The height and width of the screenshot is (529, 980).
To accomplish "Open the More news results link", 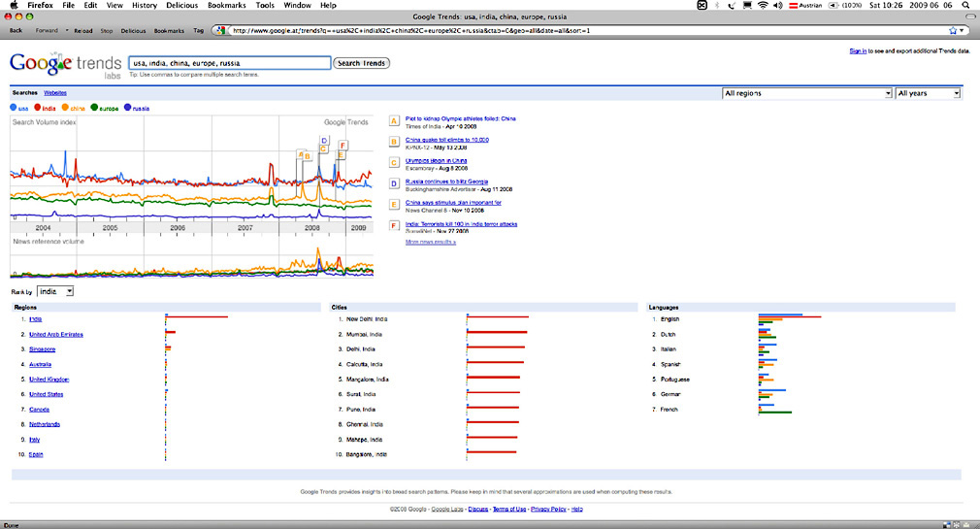I will pos(430,242).
